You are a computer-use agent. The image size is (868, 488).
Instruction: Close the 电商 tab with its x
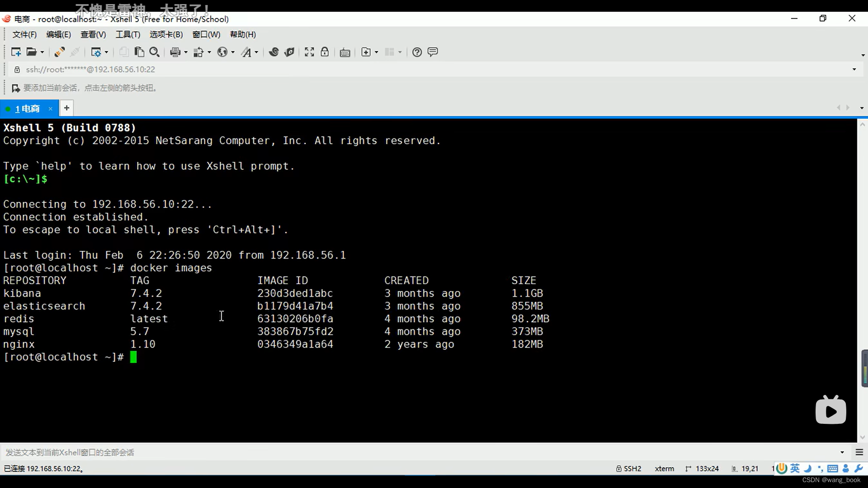click(51, 108)
